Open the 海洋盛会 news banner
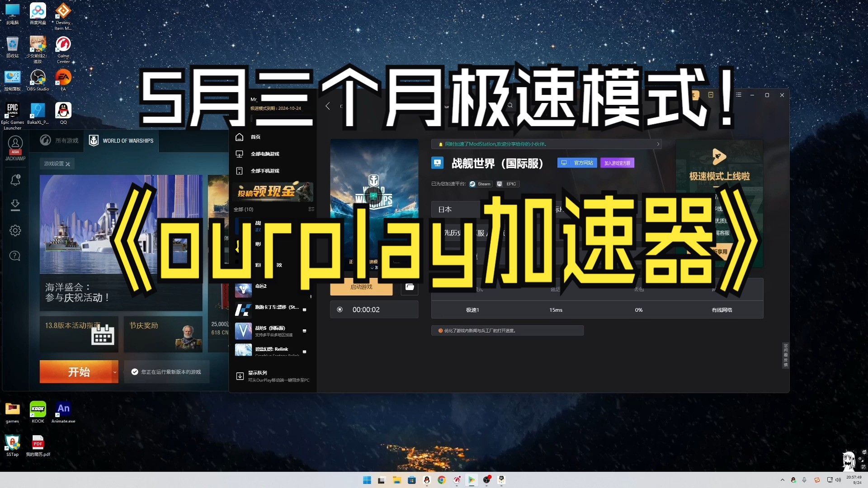 point(121,243)
